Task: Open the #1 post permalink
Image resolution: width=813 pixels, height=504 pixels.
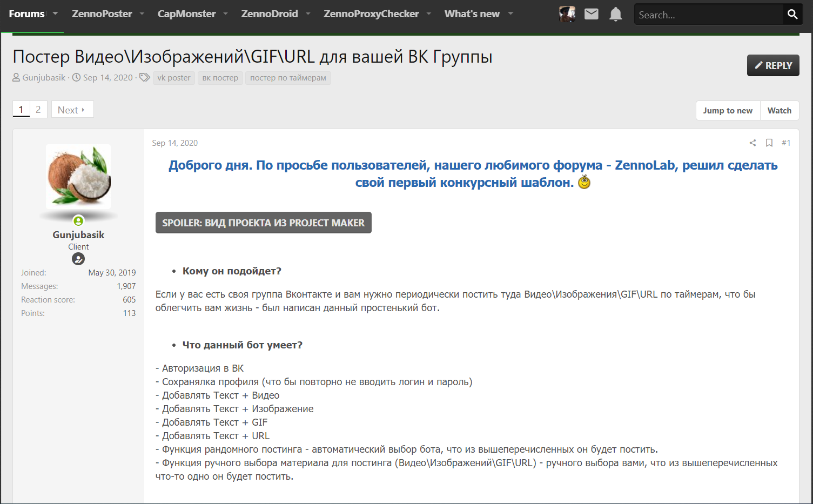Action: [786, 143]
